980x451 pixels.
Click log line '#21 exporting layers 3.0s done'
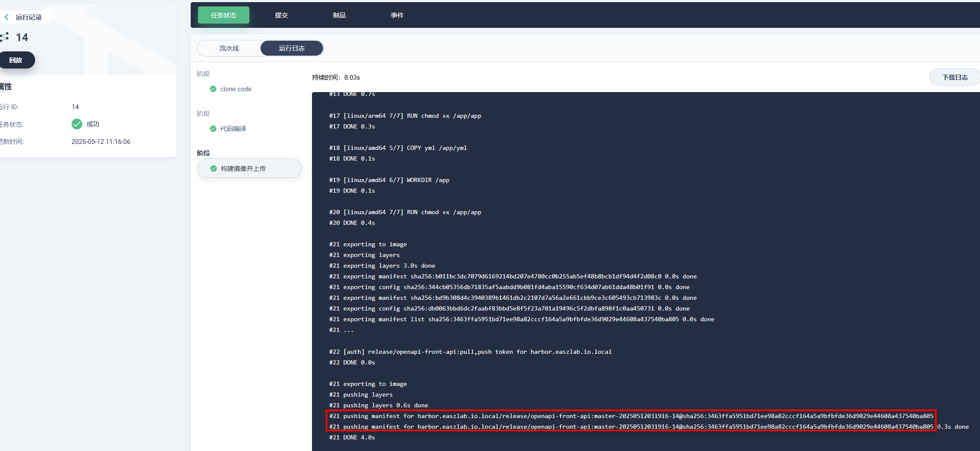pos(382,266)
